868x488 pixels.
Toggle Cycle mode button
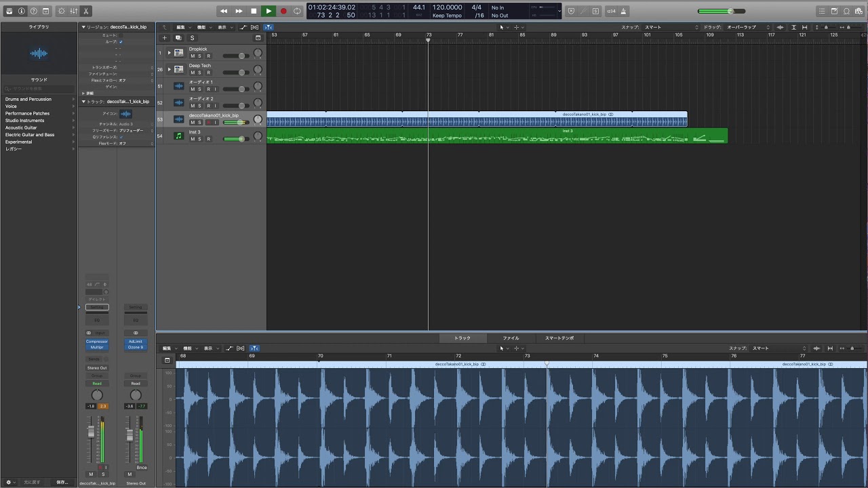pyautogui.click(x=297, y=11)
